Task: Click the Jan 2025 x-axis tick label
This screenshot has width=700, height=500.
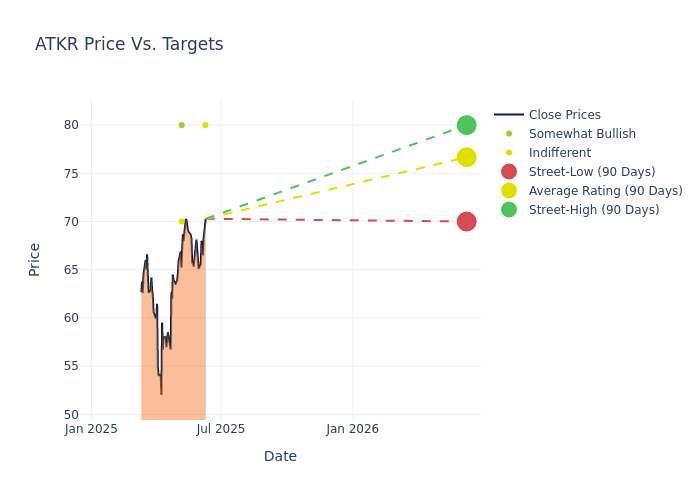Action: pos(91,430)
